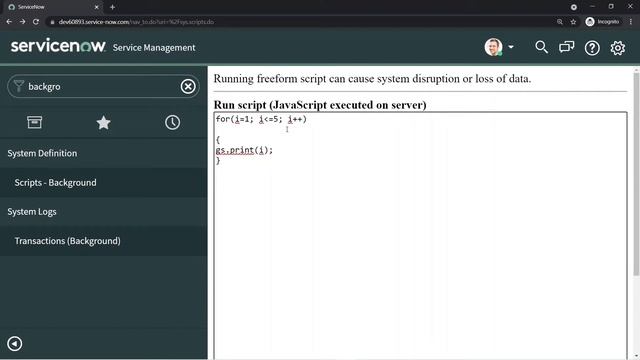Show all applications archive icon

click(34, 122)
